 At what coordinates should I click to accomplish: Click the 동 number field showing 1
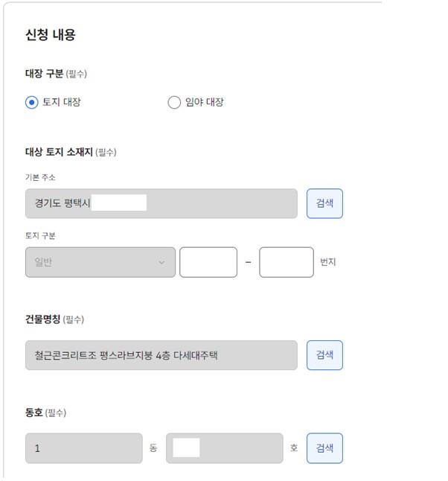pyautogui.click(x=83, y=448)
